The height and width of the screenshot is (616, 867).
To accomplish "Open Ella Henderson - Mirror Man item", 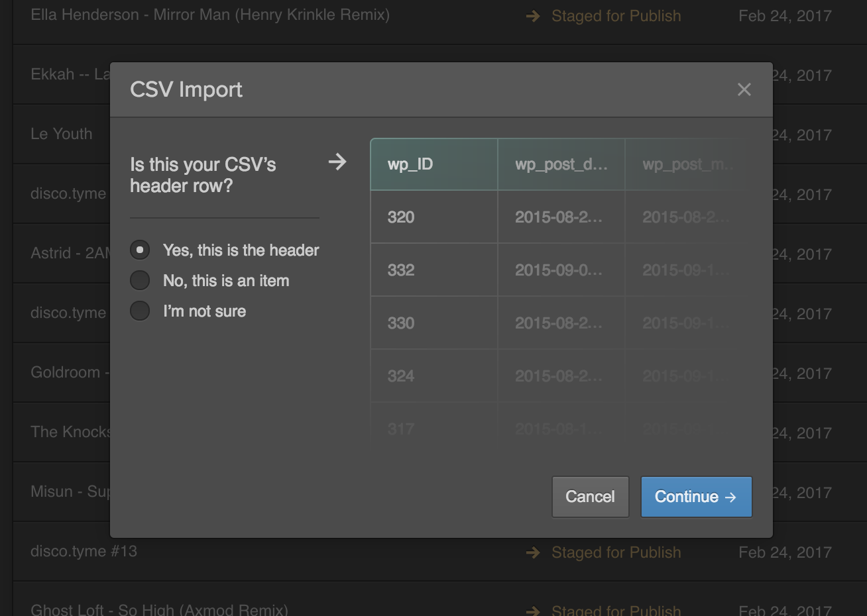I will [x=210, y=15].
